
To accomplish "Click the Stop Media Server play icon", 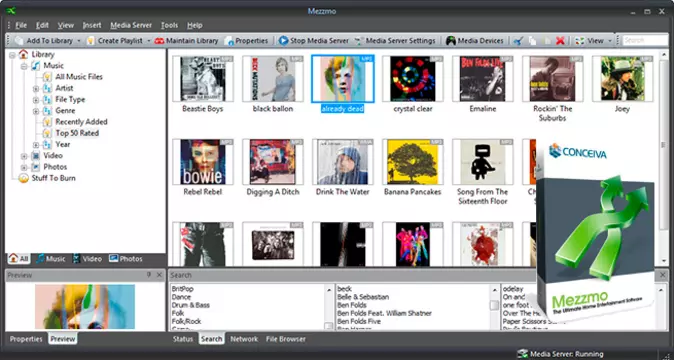I will tap(283, 40).
